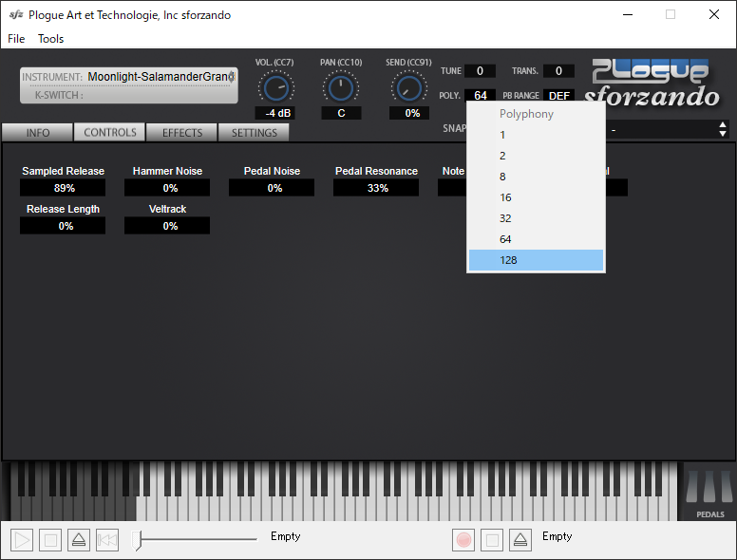Switch to the CONTROLS tab
Viewport: 737px width, 560px height.
(x=110, y=133)
